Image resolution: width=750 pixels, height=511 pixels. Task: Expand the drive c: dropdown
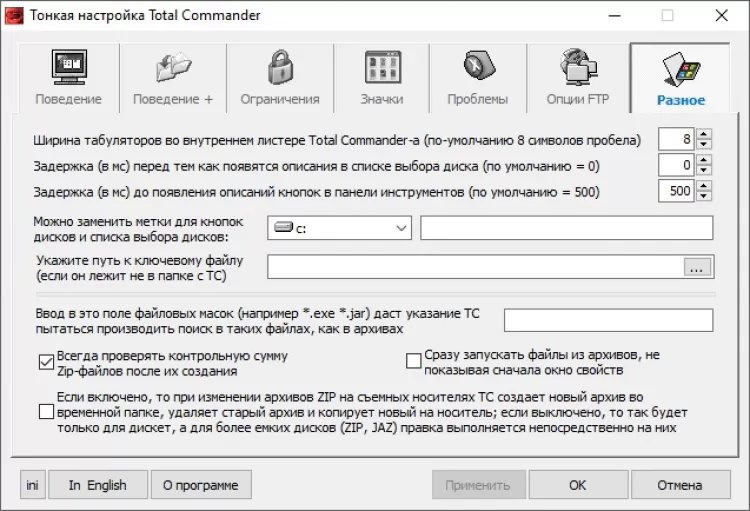pyautogui.click(x=400, y=228)
